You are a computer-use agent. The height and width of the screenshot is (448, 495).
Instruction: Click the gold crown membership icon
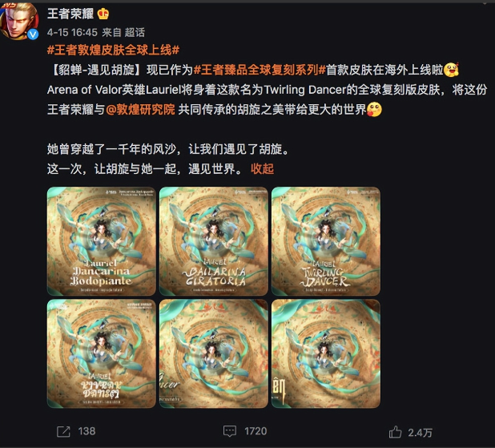point(103,14)
